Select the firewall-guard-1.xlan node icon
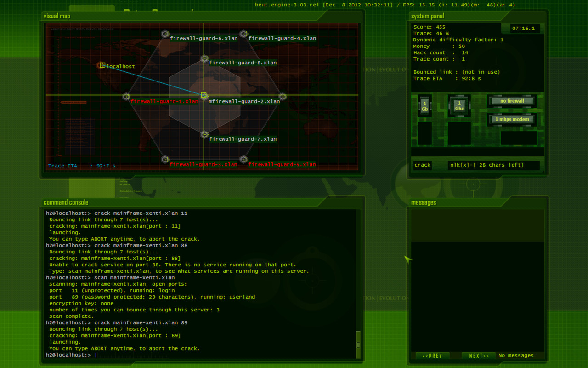The image size is (588, 368). (x=126, y=97)
